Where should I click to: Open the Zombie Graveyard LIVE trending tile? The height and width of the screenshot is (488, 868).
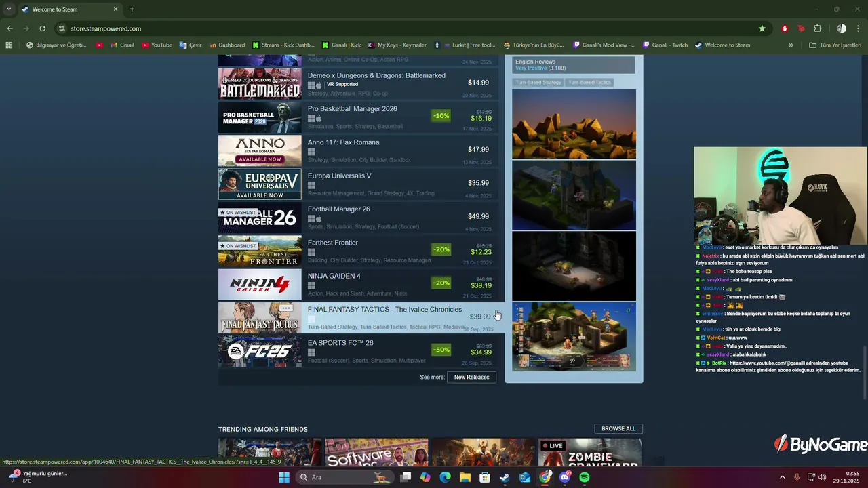(589, 453)
